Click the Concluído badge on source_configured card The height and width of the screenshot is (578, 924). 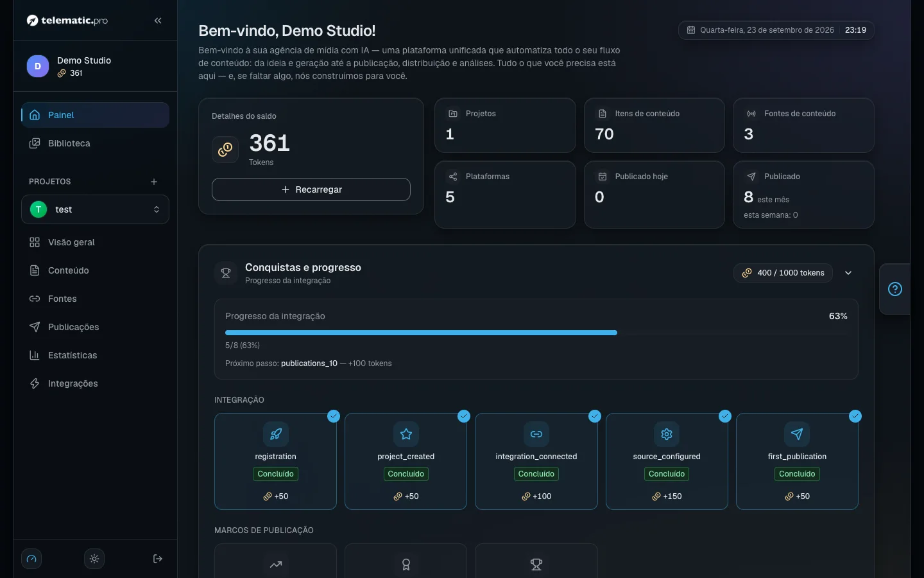point(667,474)
